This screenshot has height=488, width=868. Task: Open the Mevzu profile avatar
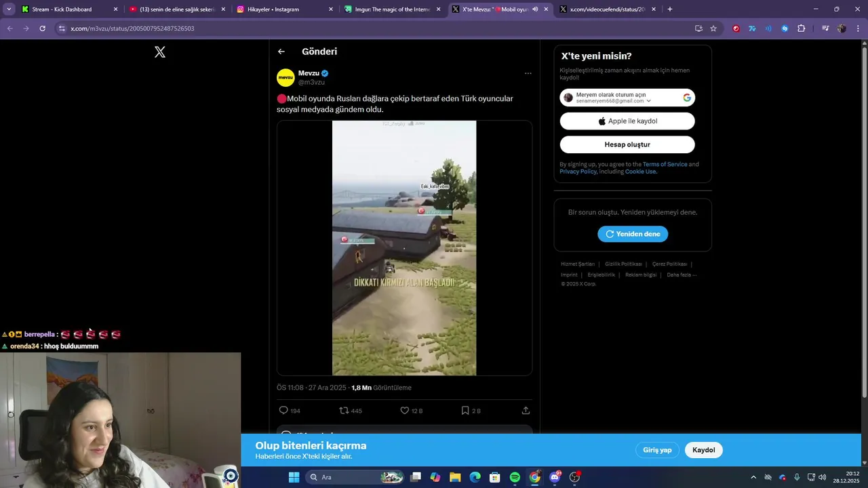285,77
